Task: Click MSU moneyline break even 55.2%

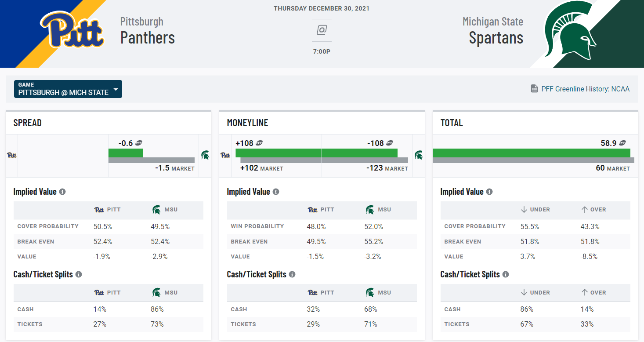Action: click(373, 241)
